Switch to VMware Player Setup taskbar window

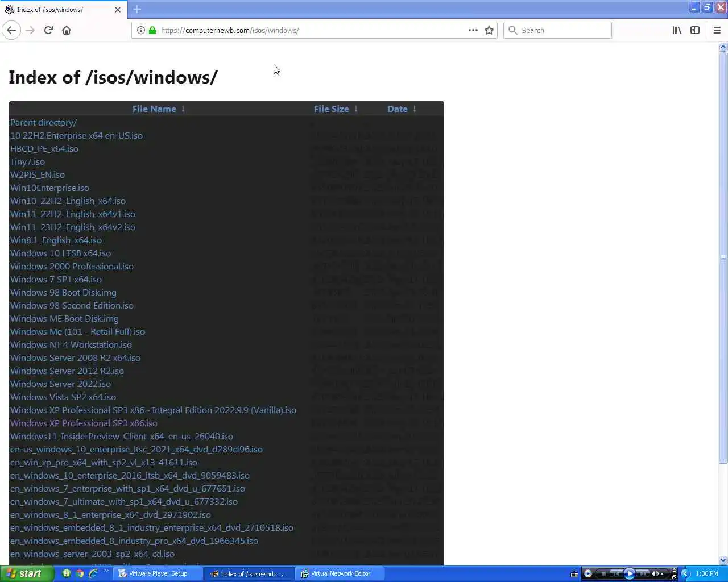coord(158,573)
